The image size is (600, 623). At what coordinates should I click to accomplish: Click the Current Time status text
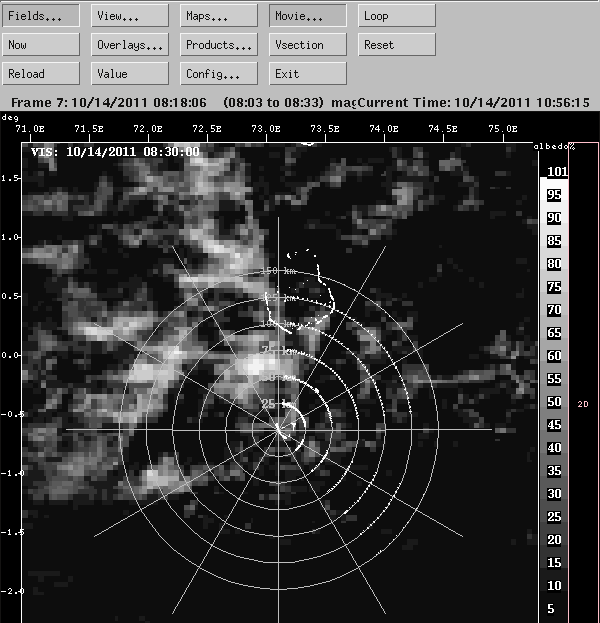(x=474, y=103)
